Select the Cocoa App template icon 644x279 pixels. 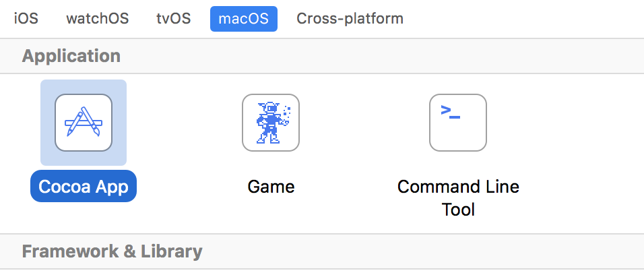(84, 123)
